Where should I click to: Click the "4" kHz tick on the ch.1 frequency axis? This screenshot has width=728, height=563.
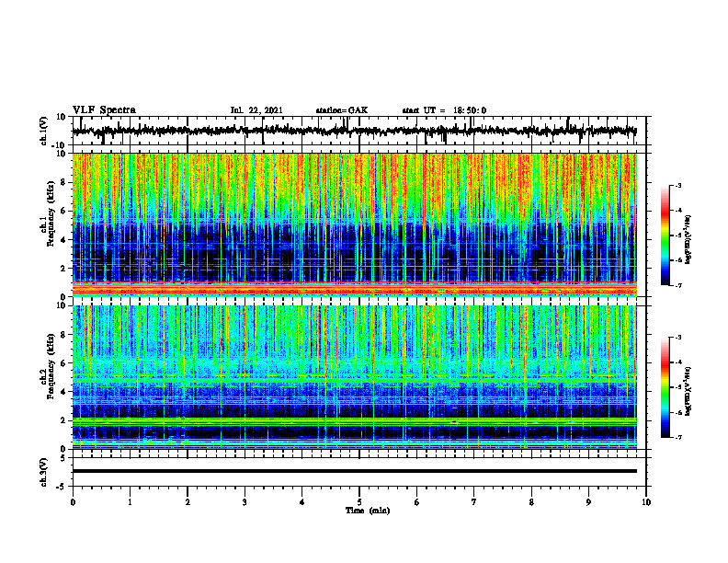click(64, 240)
